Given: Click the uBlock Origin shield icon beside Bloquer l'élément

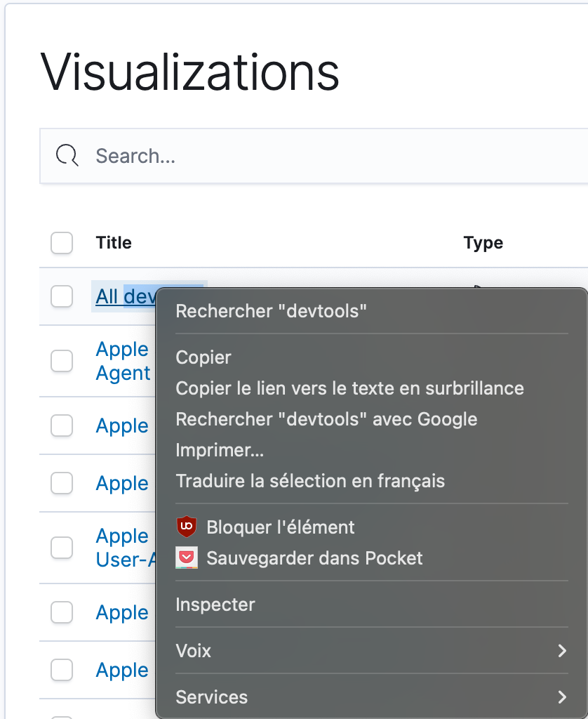Looking at the screenshot, I should (x=187, y=527).
